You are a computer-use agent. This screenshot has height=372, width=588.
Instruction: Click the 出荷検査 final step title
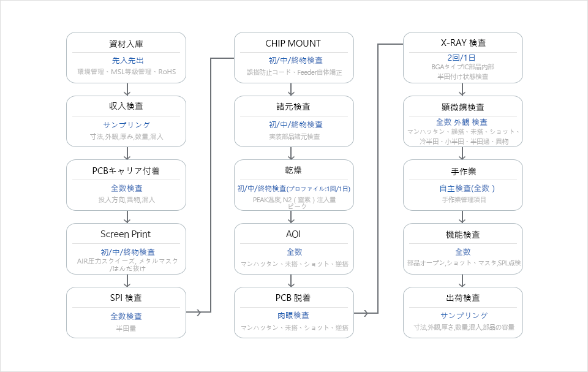462,298
